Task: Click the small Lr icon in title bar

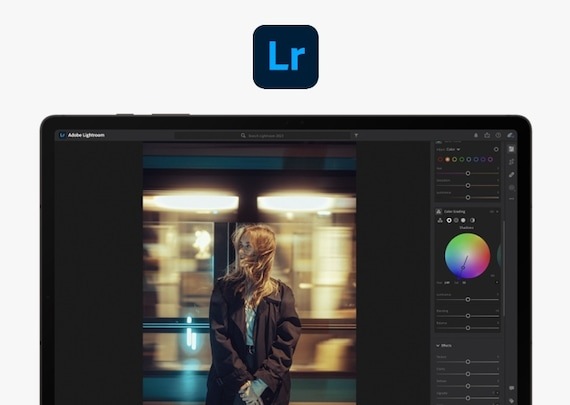Action: point(63,135)
